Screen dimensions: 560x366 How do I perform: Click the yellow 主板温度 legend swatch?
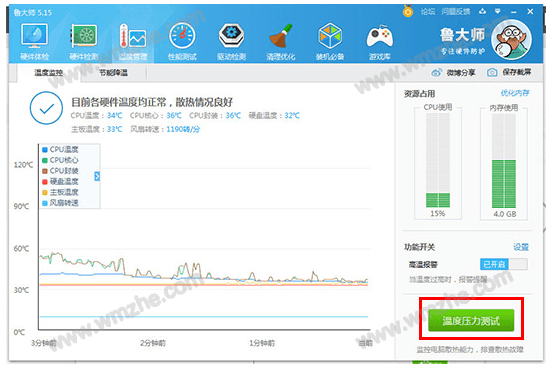(x=45, y=193)
